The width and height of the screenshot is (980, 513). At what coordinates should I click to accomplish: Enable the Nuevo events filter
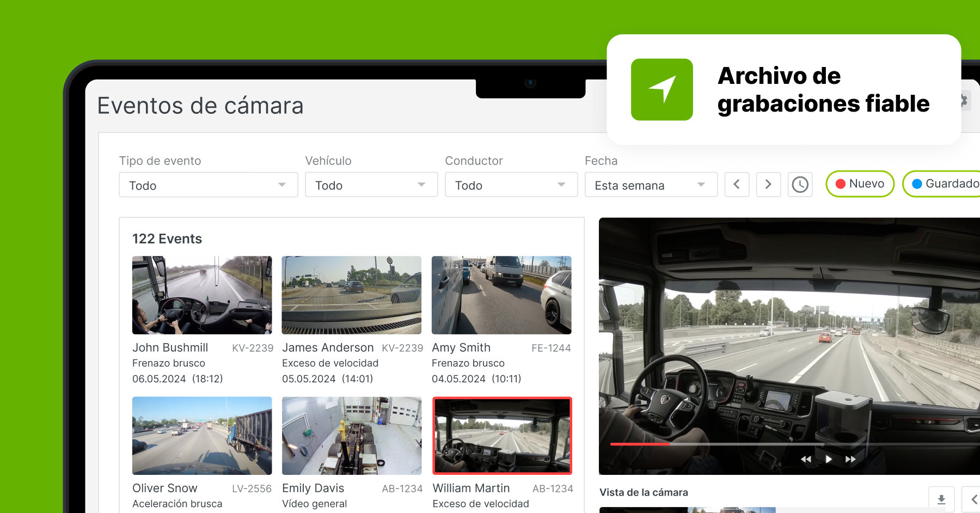860,184
